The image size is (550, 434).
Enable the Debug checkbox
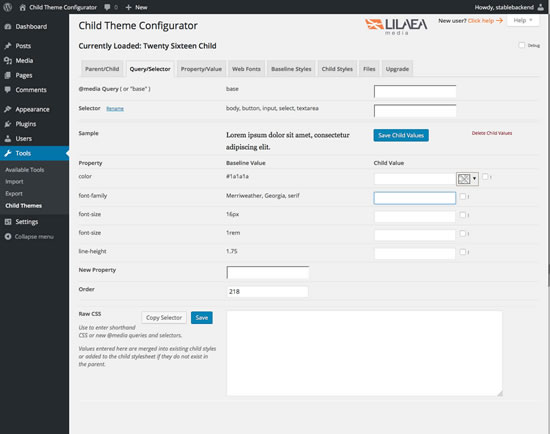coord(522,45)
